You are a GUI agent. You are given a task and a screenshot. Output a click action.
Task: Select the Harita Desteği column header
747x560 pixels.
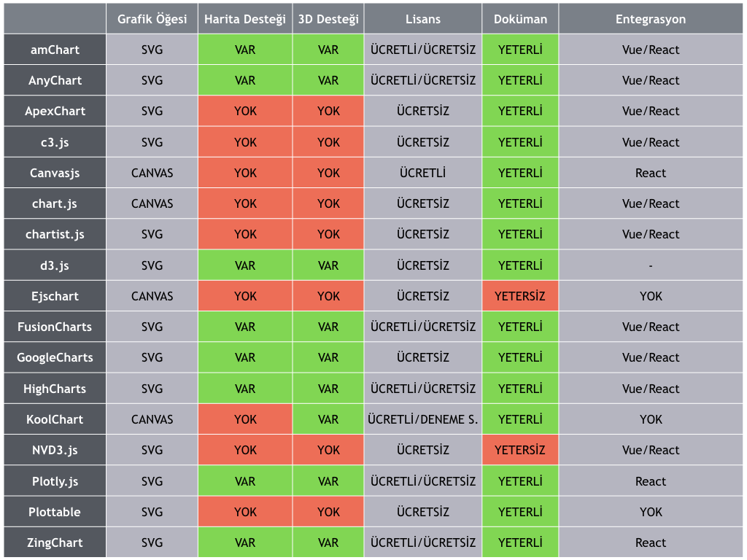pos(245,19)
